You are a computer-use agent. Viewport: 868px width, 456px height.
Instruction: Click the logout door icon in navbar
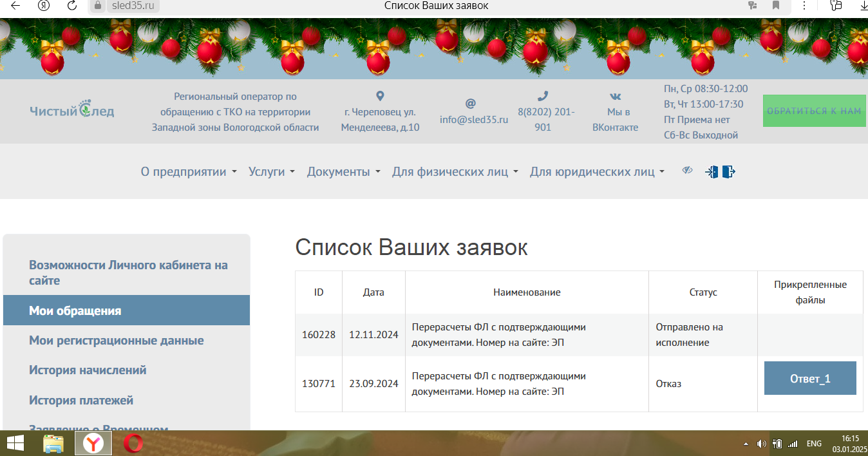pos(728,172)
